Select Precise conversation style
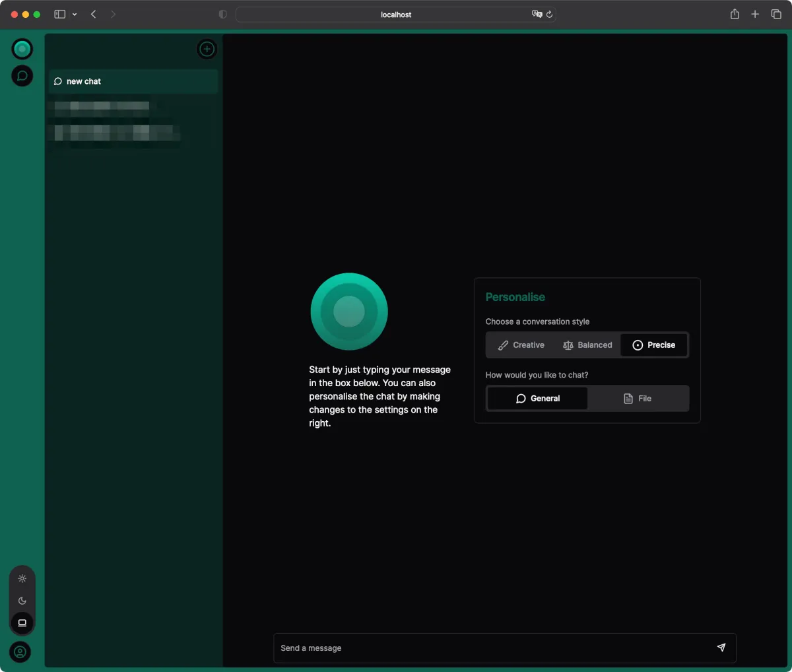This screenshot has width=792, height=672. click(654, 345)
